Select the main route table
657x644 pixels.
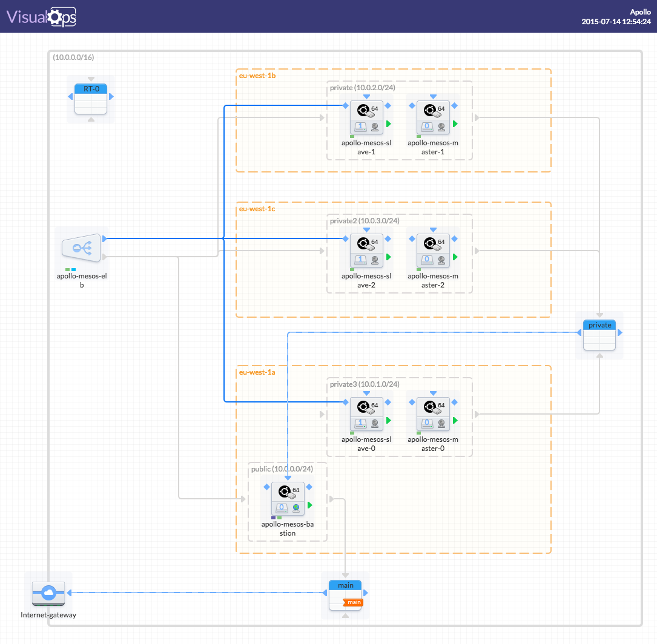pyautogui.click(x=345, y=596)
